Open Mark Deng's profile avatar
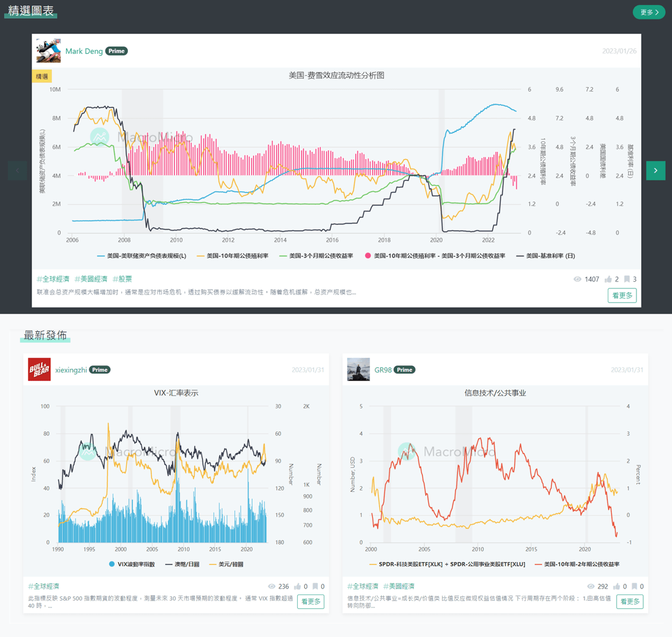 (x=48, y=51)
